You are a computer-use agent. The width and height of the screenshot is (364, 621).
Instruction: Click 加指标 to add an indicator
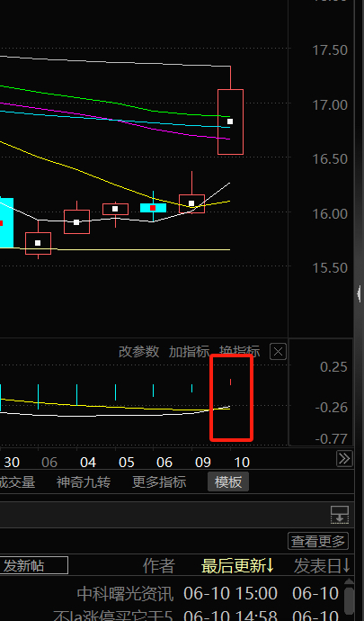pyautogui.click(x=189, y=351)
